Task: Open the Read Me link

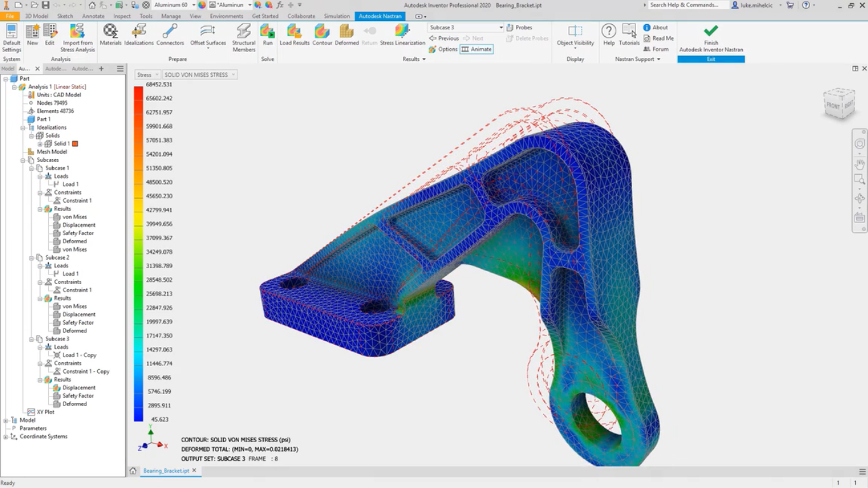Action: [659, 38]
